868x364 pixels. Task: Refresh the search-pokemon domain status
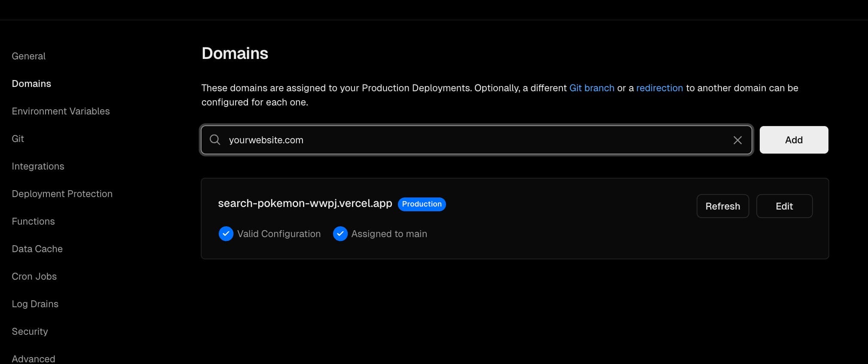click(x=722, y=206)
